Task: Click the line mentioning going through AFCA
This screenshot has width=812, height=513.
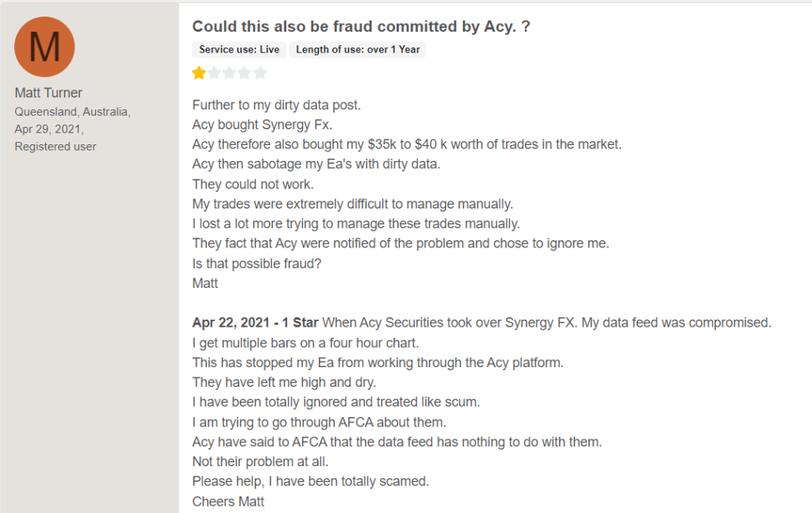Action: coord(319,423)
